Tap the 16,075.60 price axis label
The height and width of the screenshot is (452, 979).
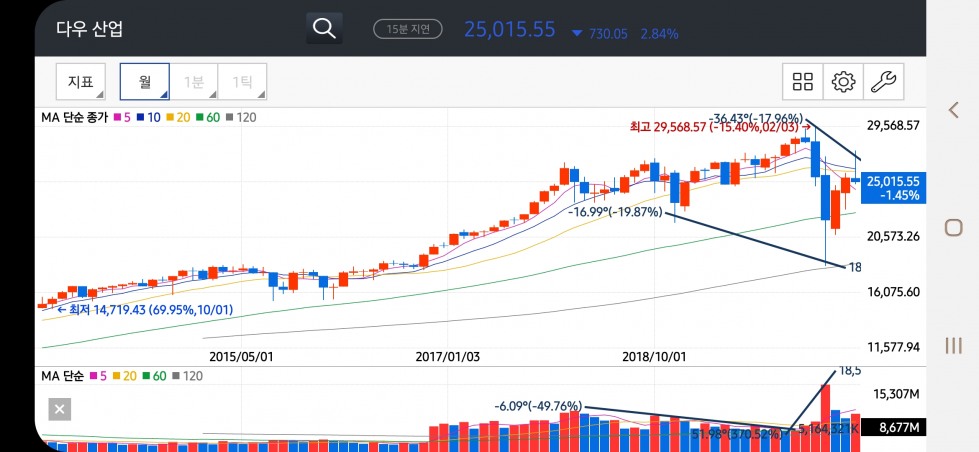tap(893, 292)
